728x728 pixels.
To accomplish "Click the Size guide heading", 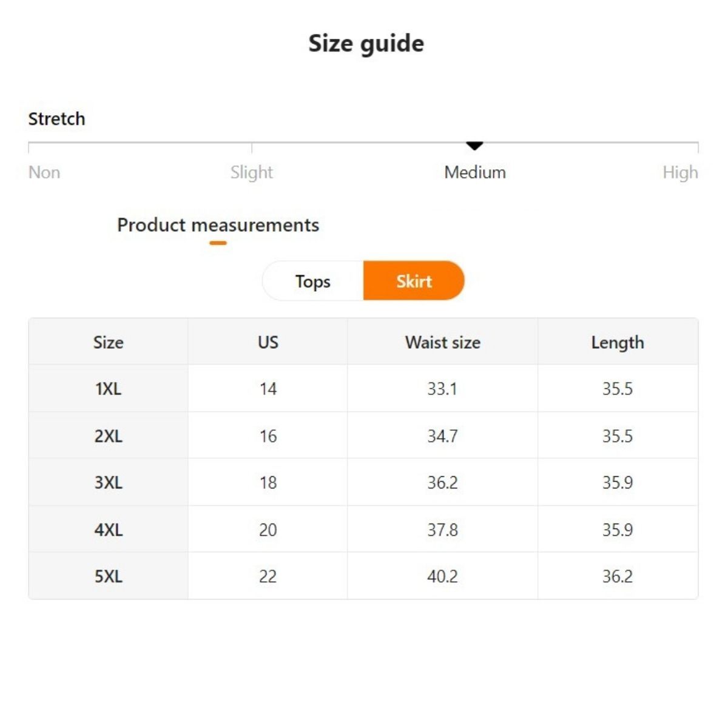I will click(x=366, y=44).
